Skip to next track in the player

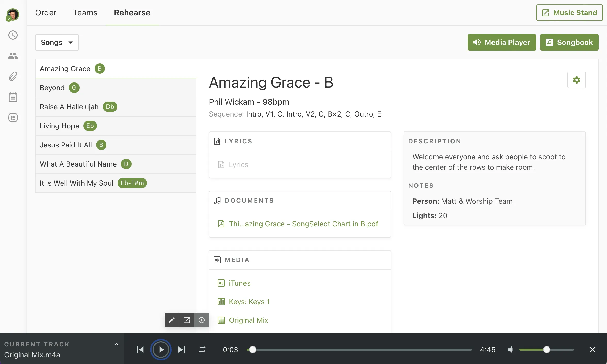[x=182, y=350]
